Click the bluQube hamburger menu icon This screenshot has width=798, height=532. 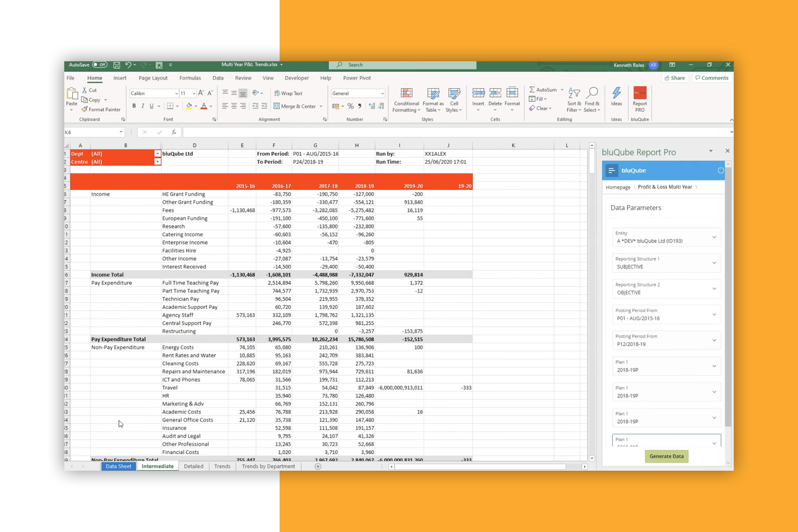[x=612, y=171]
